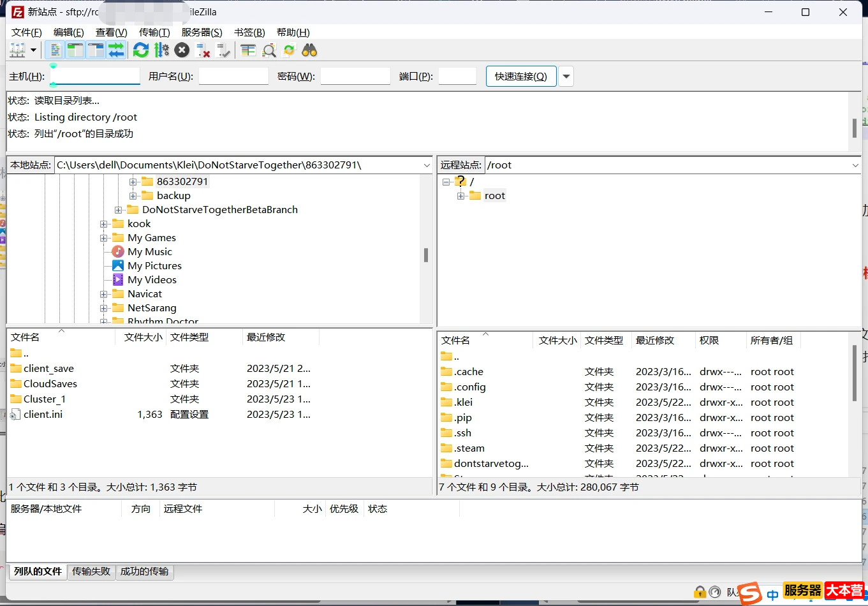868x606 pixels.
Task: Select the My Music folder icon
Action: click(118, 251)
